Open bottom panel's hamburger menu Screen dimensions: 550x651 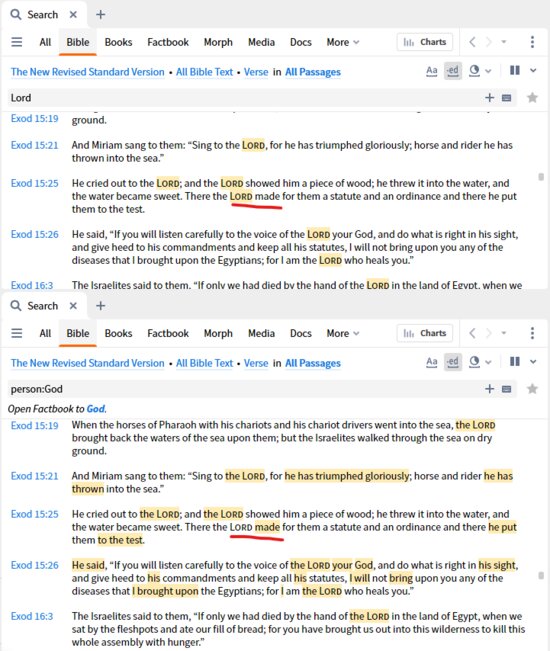17,333
